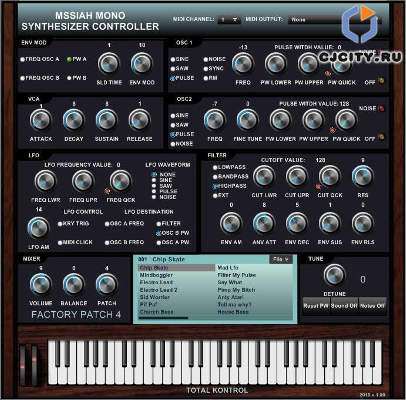Choose SINE waveform for OSC 1
The image size is (406, 400).
pyautogui.click(x=180, y=59)
